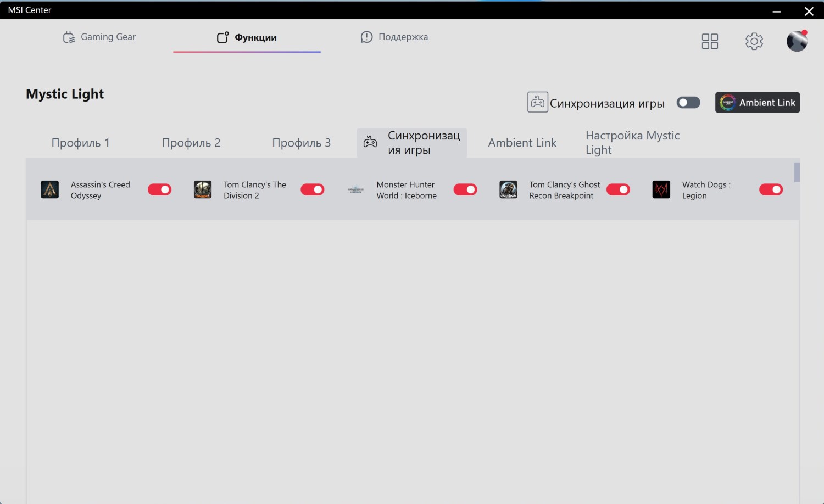The width and height of the screenshot is (824, 504).
Task: Open the Ambient Link sub-tab
Action: coord(522,143)
